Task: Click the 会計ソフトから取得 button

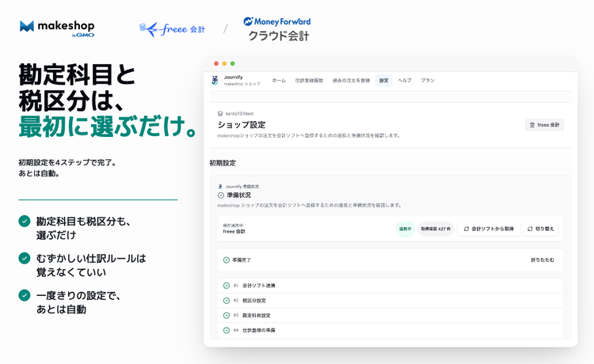Action: [x=489, y=229]
